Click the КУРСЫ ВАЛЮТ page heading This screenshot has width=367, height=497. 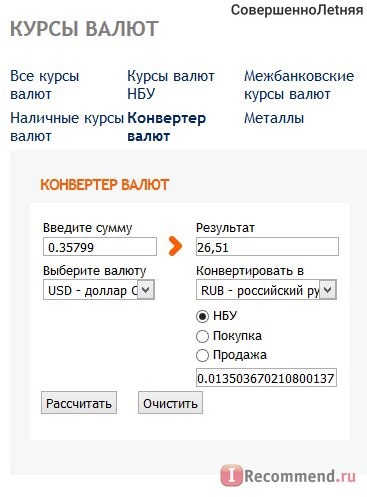84,29
